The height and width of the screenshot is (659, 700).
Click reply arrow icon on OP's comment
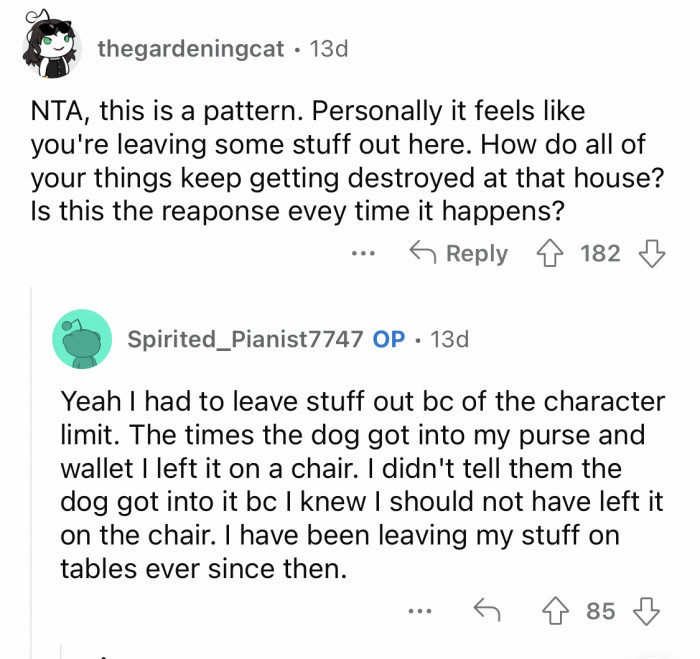pos(487,610)
